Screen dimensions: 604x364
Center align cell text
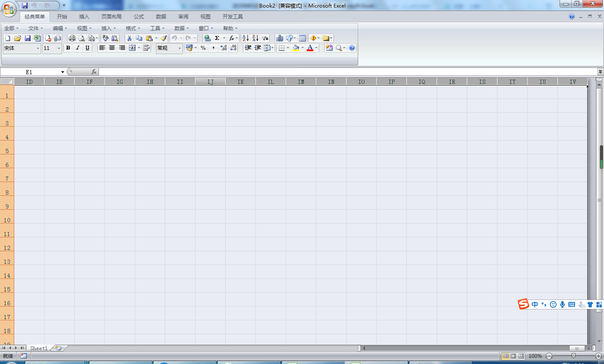click(x=112, y=48)
